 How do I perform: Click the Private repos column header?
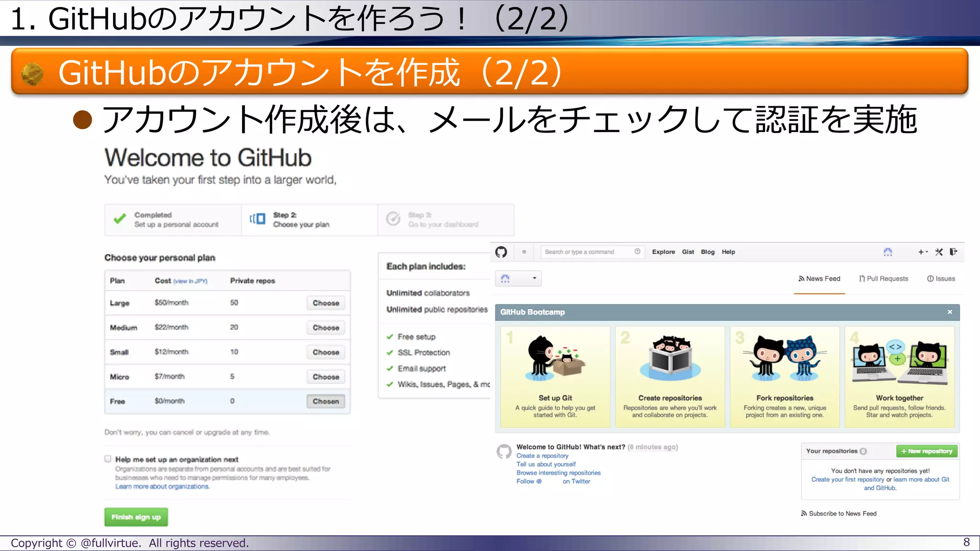coord(252,281)
